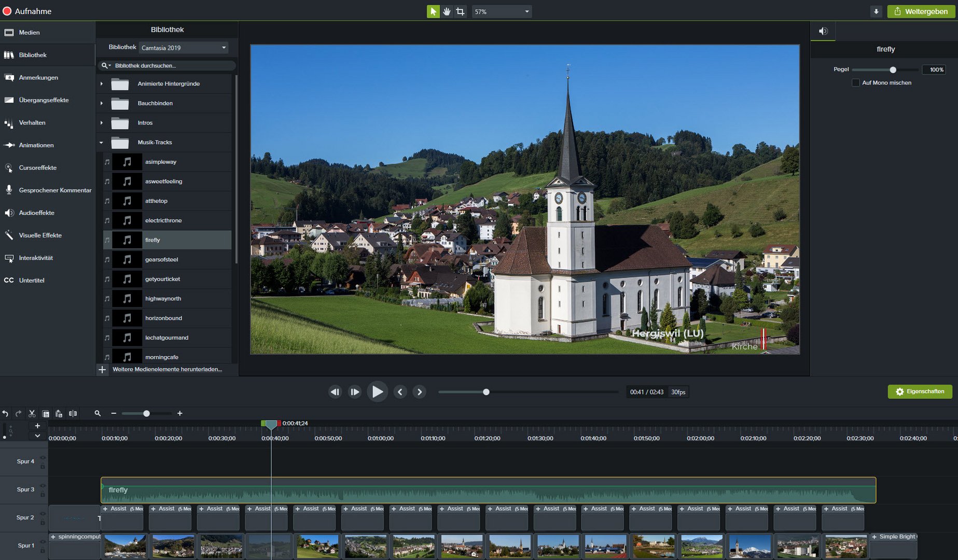The height and width of the screenshot is (560, 958).
Task: Open the Cursoreffekte panel
Action: pos(47,167)
